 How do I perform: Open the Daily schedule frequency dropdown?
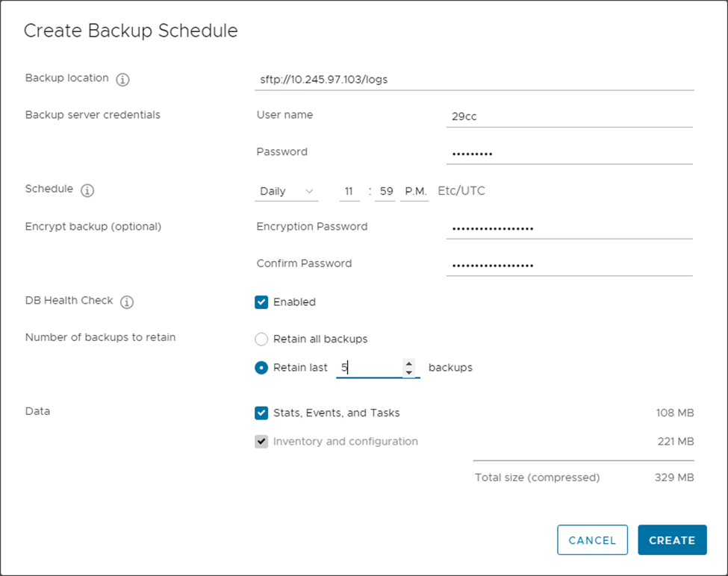click(x=287, y=191)
